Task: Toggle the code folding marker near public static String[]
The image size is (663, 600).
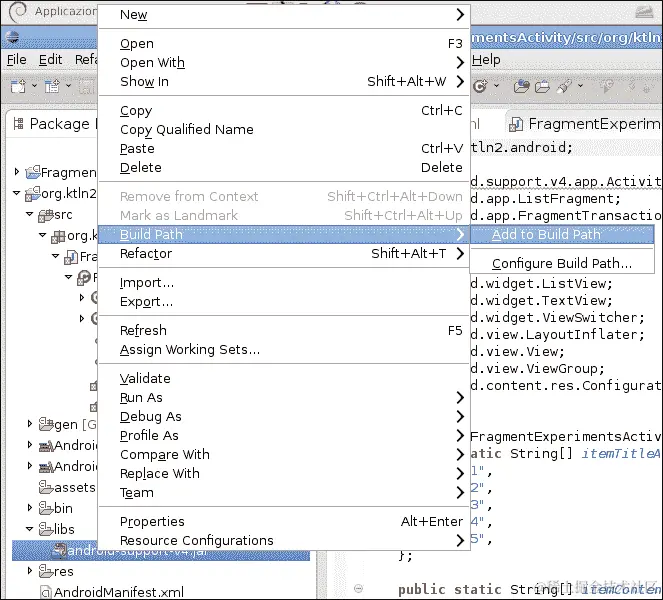Action: (358, 589)
